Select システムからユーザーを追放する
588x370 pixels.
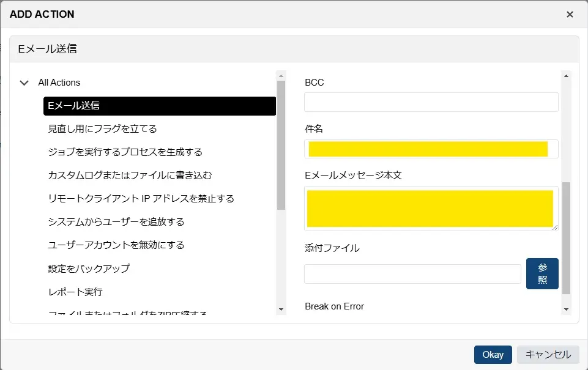116,222
